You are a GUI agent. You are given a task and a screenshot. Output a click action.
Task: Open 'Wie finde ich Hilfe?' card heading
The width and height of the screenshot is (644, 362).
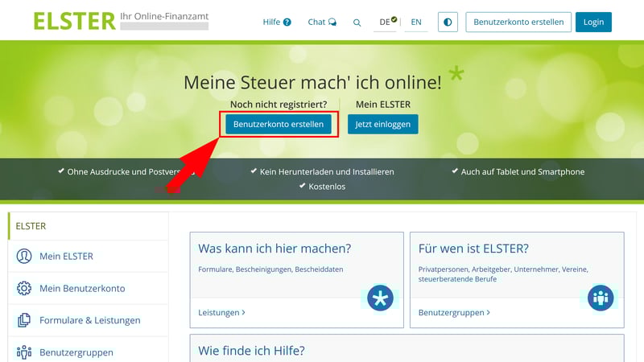[251, 351]
